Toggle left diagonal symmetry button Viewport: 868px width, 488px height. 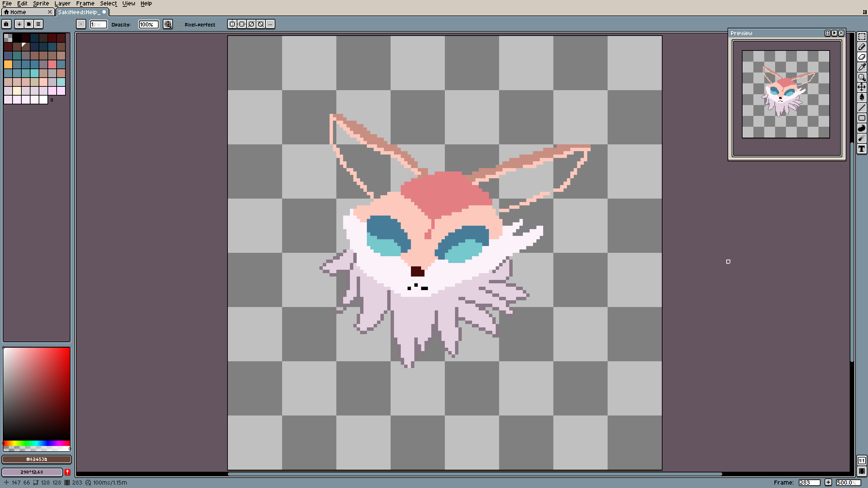click(x=261, y=24)
